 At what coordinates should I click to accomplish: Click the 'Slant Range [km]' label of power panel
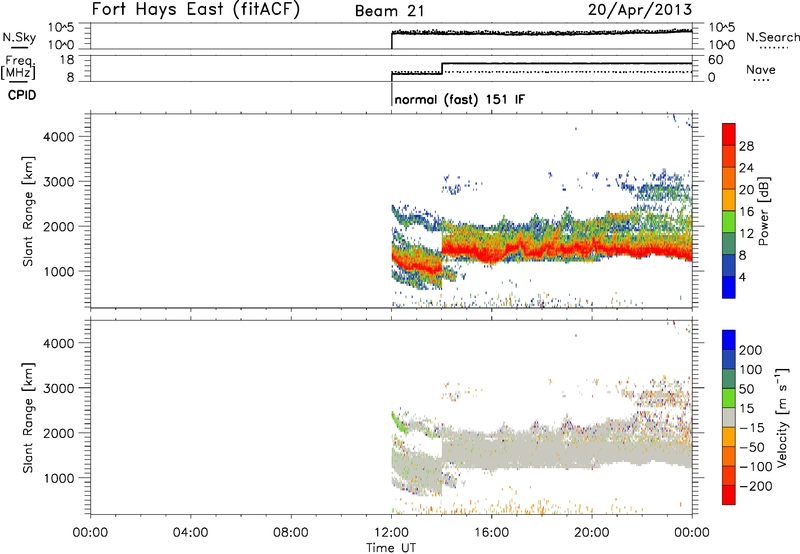pos(28,211)
